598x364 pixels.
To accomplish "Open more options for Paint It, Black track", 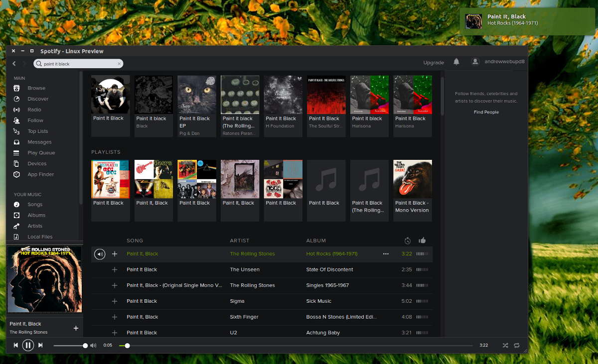I will point(385,254).
